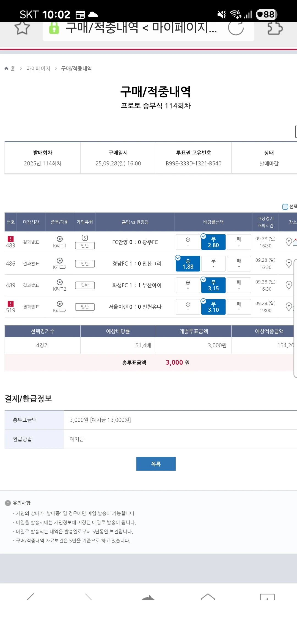Click red alert icon on match 519
The image size is (297, 644).
click(10, 304)
